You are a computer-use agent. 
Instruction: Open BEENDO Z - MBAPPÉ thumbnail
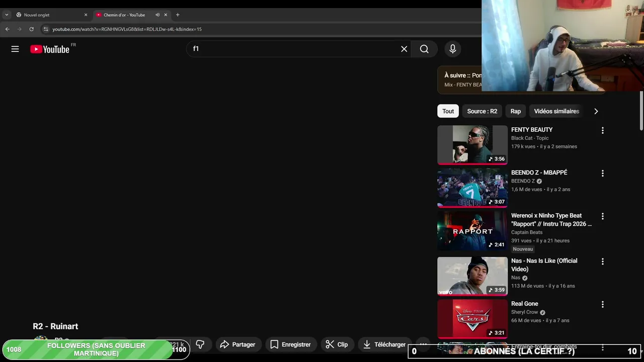472,188
